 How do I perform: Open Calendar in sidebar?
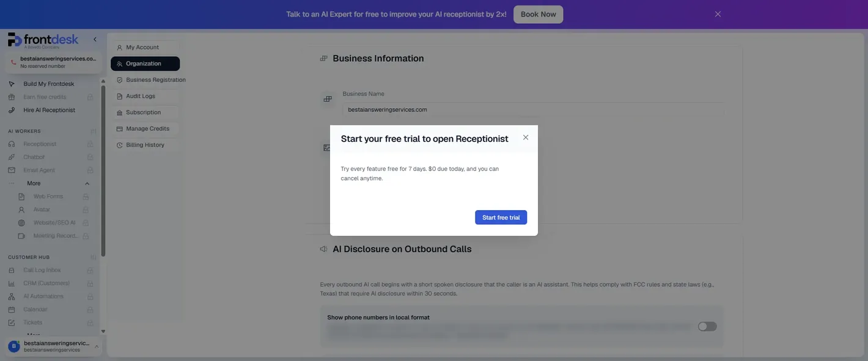click(35, 310)
